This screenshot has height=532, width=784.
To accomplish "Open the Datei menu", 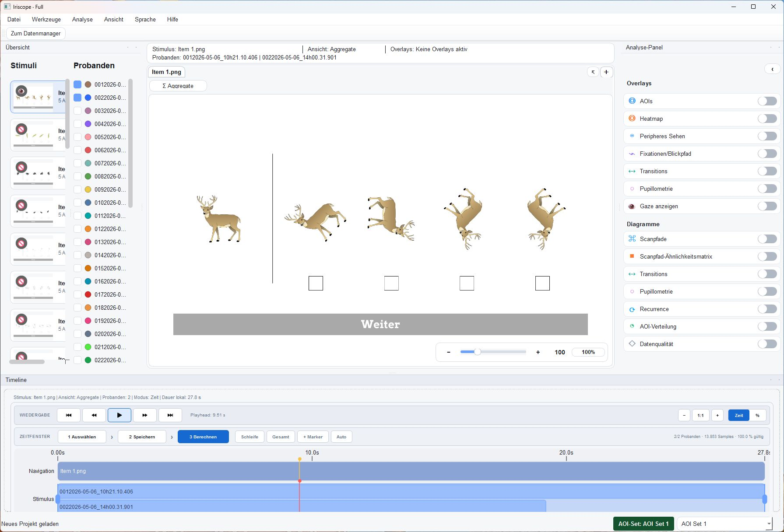I will pyautogui.click(x=14, y=19).
